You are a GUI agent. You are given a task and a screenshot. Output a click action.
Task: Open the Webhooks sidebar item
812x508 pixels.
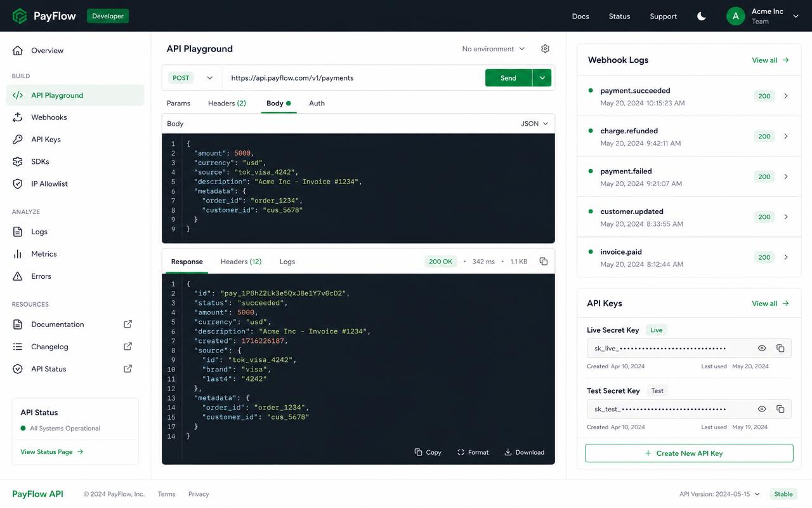coord(75,117)
